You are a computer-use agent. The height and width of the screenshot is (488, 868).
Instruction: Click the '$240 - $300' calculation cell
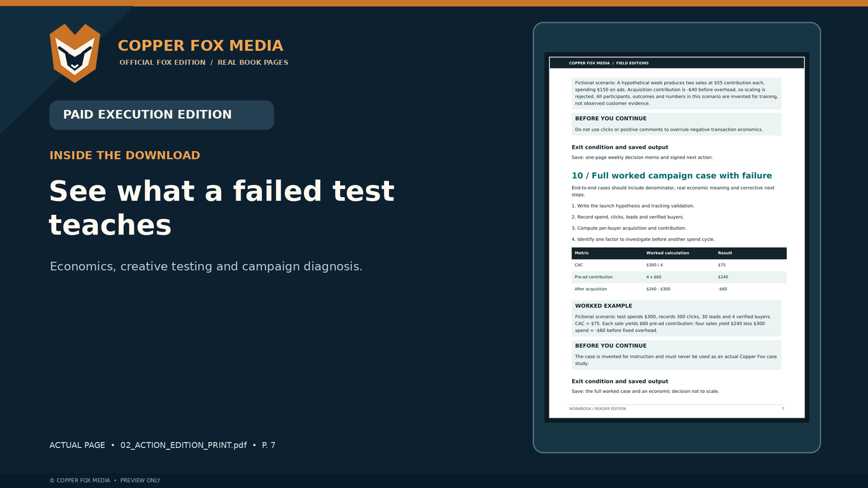point(658,289)
